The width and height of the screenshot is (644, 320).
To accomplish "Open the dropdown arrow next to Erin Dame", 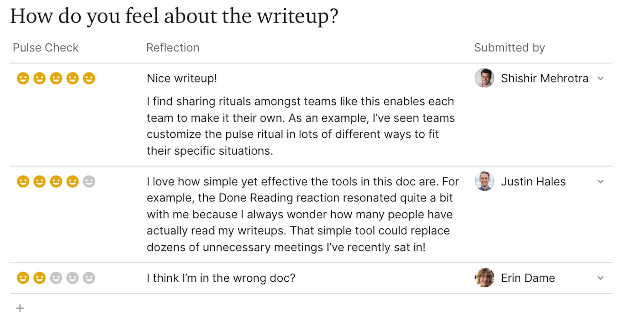I will click(601, 278).
